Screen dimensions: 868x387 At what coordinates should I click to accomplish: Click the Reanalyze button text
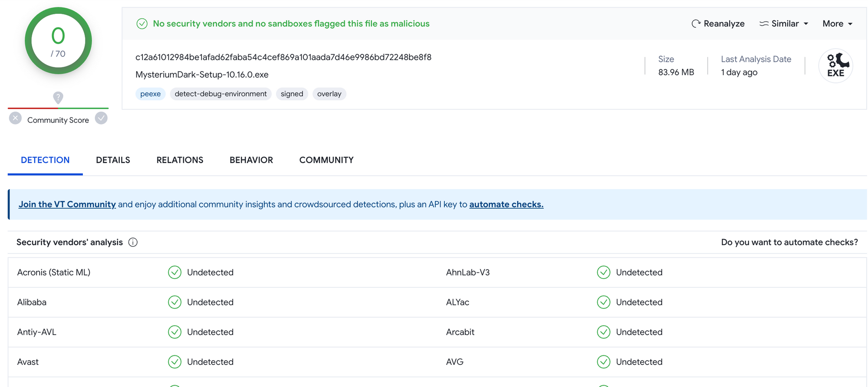tap(724, 23)
